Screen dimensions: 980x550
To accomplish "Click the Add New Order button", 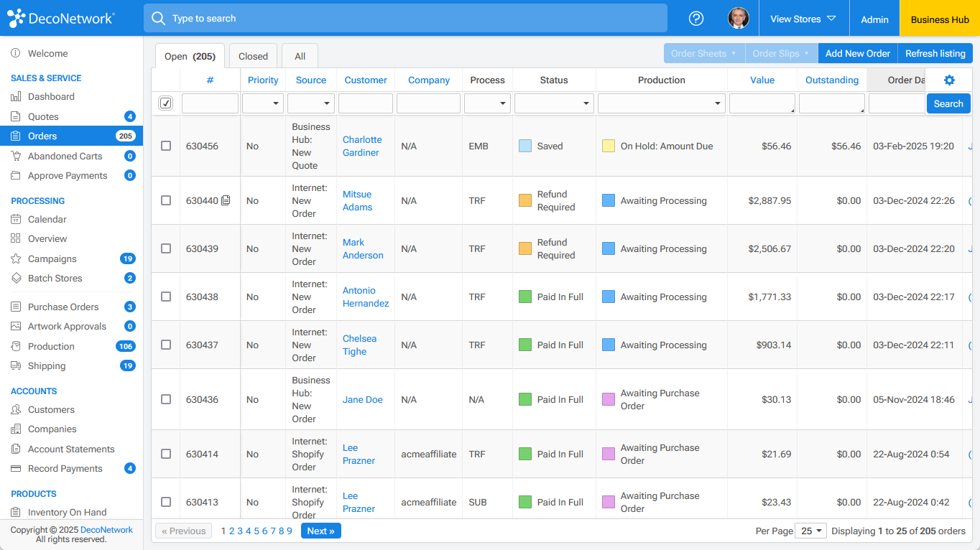I will pyautogui.click(x=857, y=54).
